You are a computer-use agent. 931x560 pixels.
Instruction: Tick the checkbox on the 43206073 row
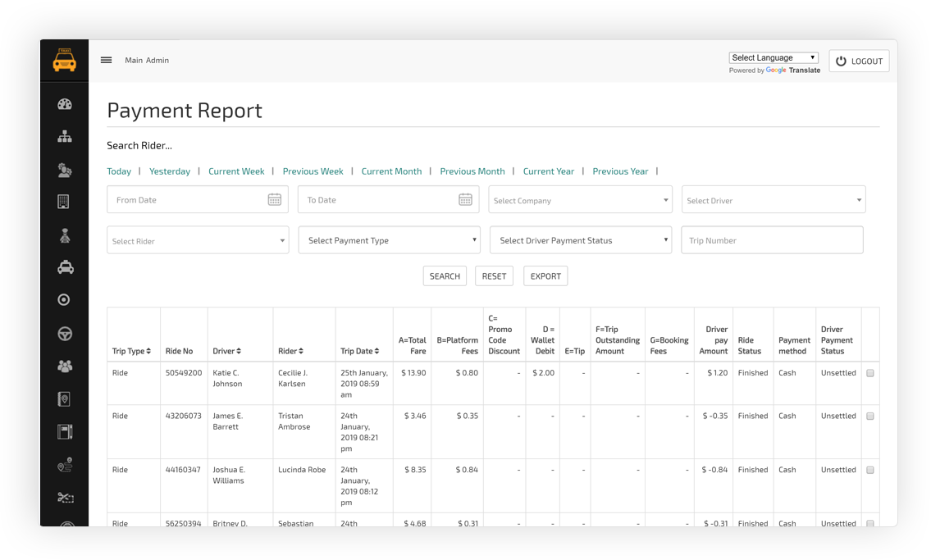click(870, 415)
